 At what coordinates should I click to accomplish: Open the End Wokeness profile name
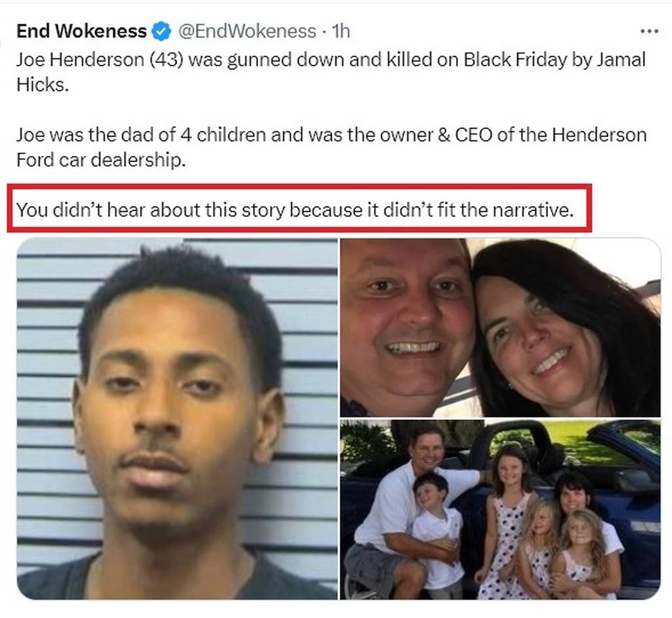81,31
